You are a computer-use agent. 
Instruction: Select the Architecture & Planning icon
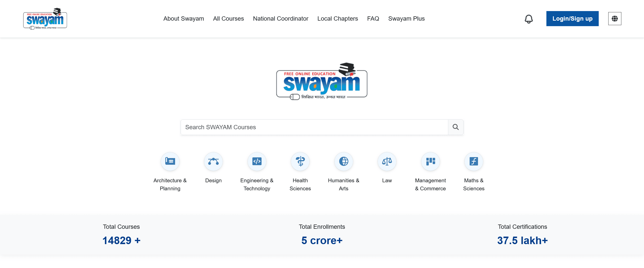pyautogui.click(x=170, y=161)
